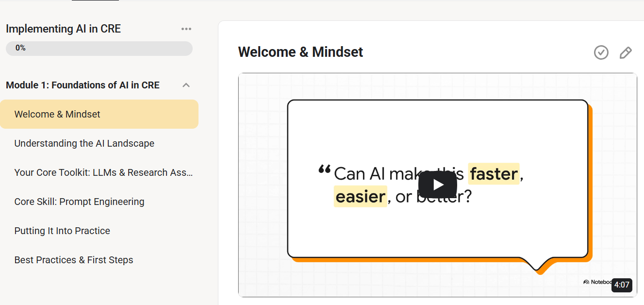Image resolution: width=644 pixels, height=305 pixels.
Task: Collapse Module 1 using the chevron arrow
Action: 186,85
